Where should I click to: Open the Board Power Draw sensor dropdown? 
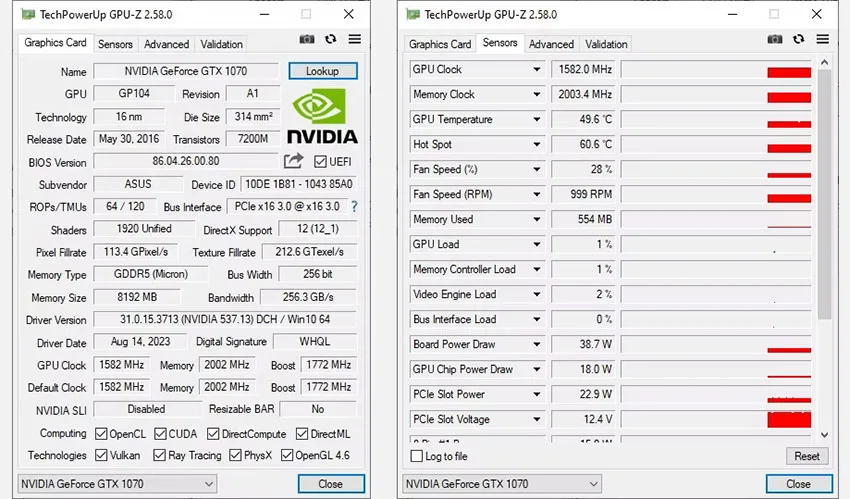click(536, 344)
